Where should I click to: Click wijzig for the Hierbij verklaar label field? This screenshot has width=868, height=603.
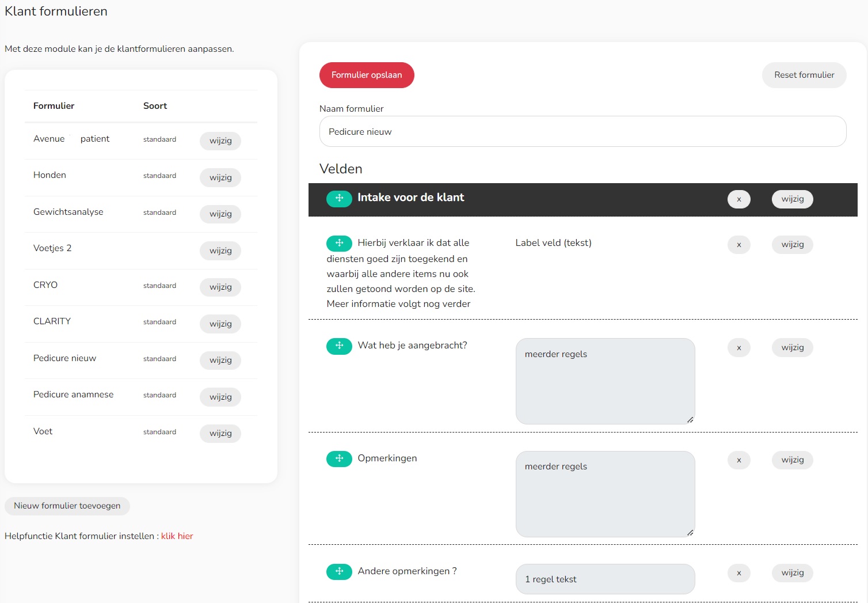click(792, 245)
